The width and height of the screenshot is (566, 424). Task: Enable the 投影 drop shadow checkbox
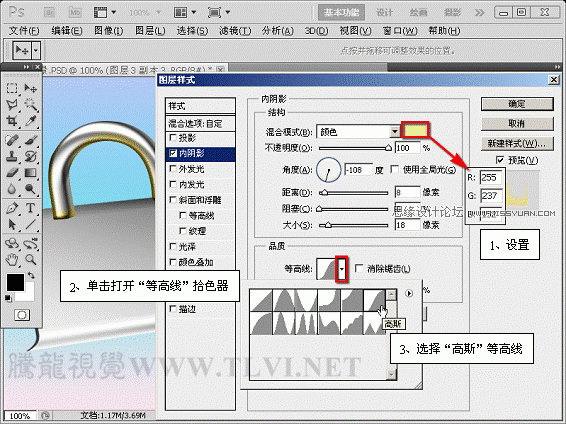173,137
